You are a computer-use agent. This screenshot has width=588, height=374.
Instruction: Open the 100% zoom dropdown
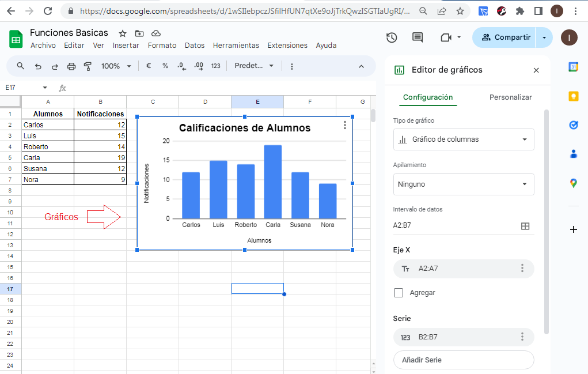tap(116, 66)
